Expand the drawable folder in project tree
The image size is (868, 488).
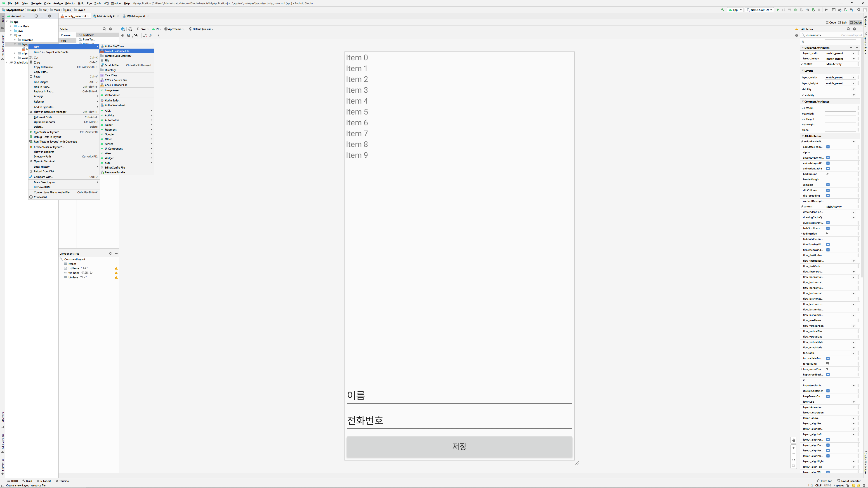click(15, 40)
